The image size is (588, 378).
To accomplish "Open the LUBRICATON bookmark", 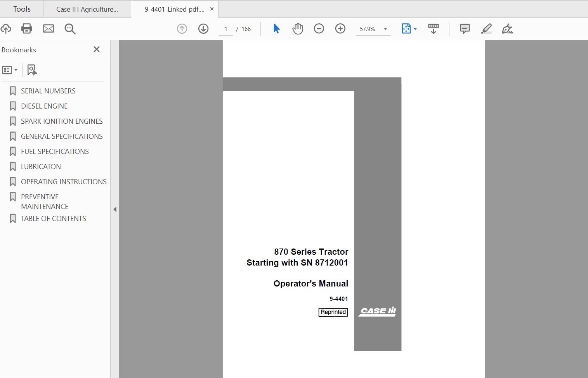I will [x=41, y=167].
